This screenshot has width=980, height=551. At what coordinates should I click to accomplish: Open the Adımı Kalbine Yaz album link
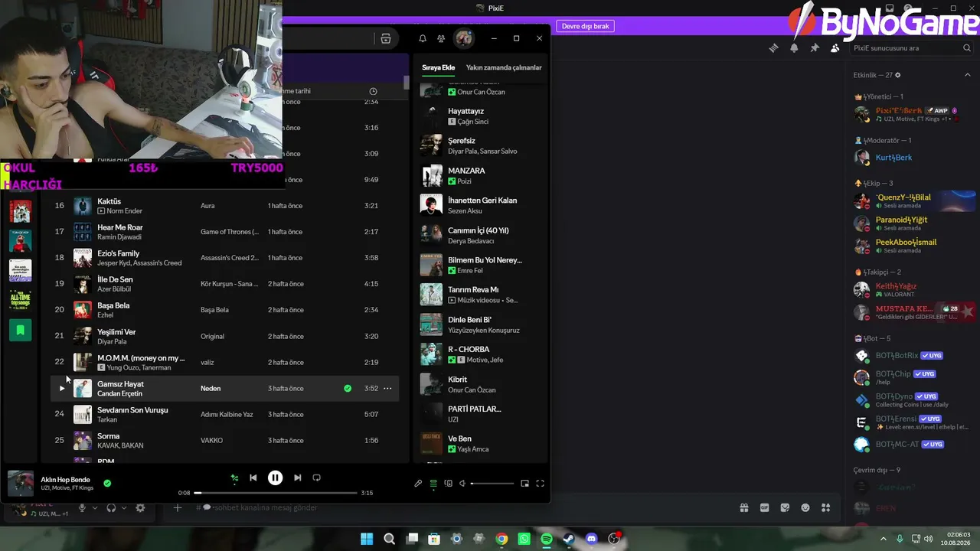pos(227,415)
